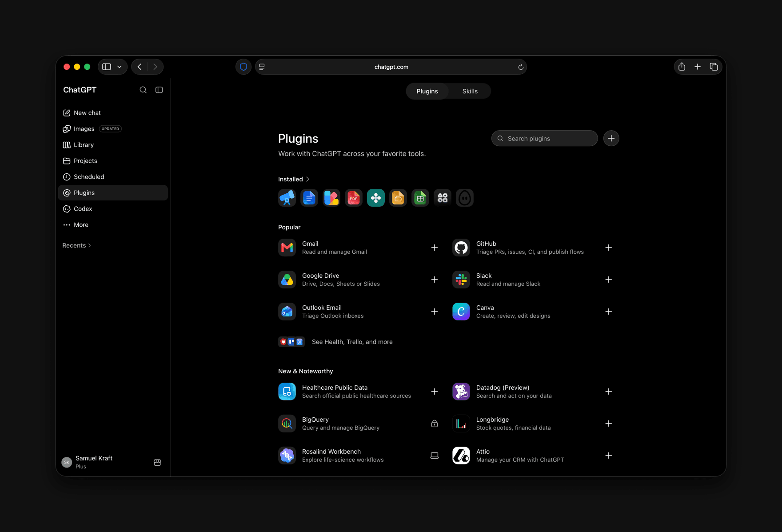Add the Gmail plugin
The width and height of the screenshot is (782, 532).
click(435, 248)
